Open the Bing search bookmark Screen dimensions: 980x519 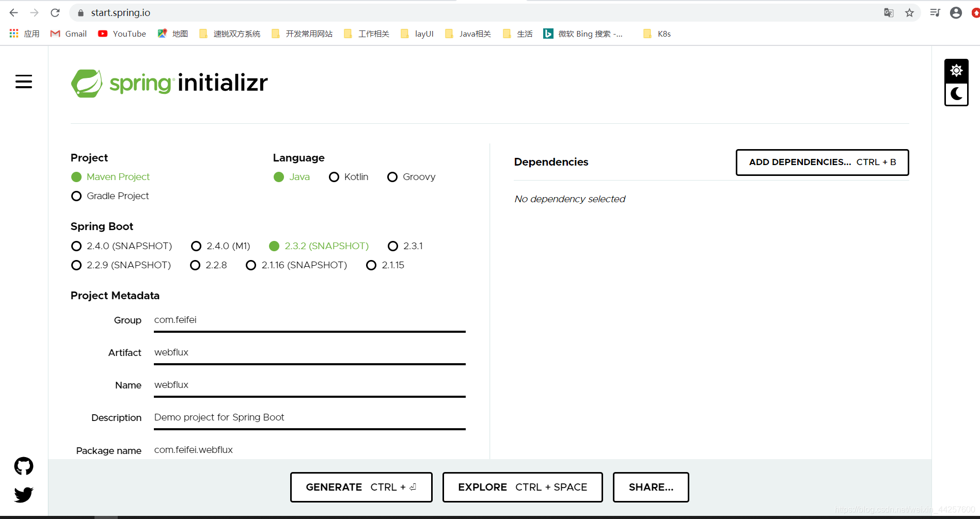click(x=583, y=34)
